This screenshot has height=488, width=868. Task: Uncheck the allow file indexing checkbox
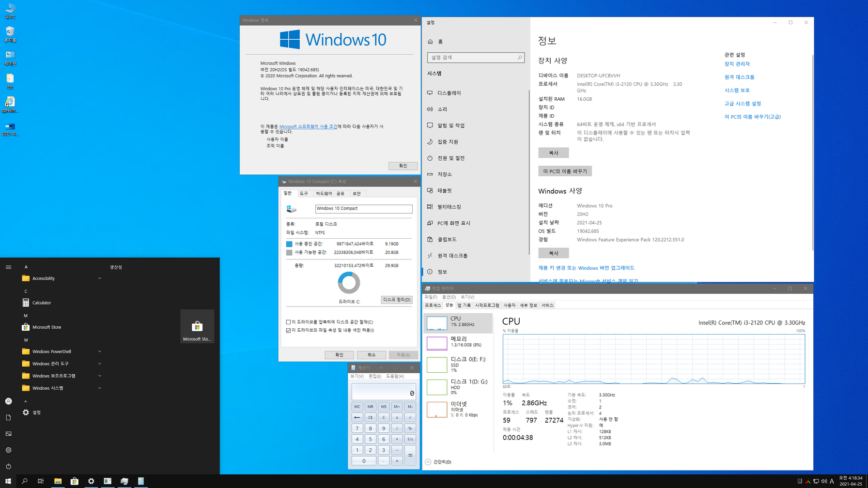[x=289, y=330]
